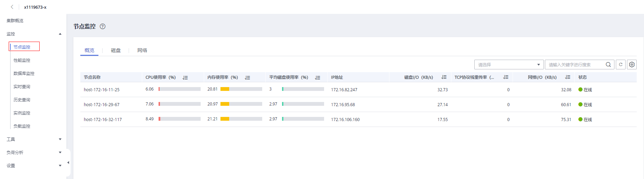Click the search magnifier icon
The image size is (644, 179).
click(608, 65)
